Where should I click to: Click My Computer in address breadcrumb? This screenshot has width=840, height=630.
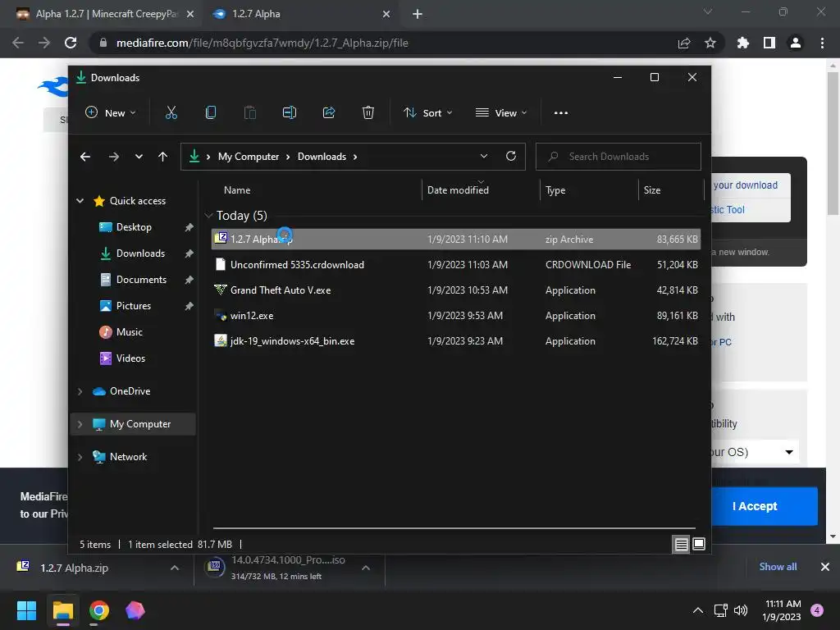[x=249, y=157]
